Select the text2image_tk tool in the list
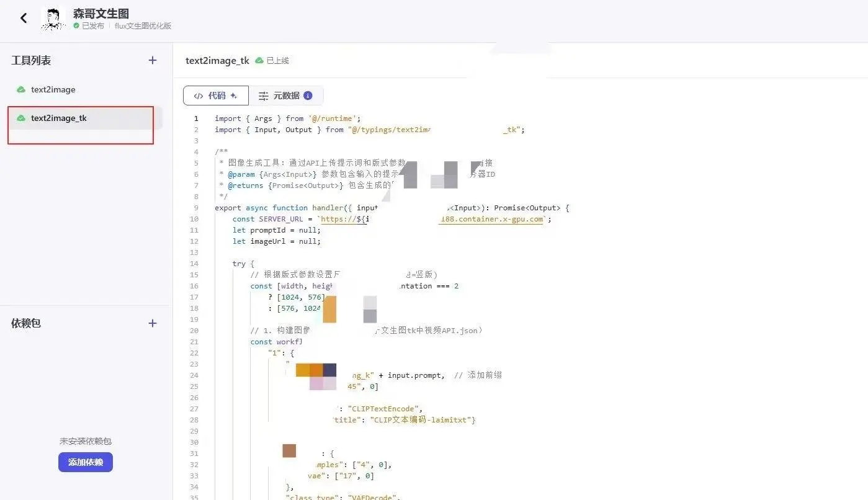The height and width of the screenshot is (500, 868). pyautogui.click(x=84, y=118)
